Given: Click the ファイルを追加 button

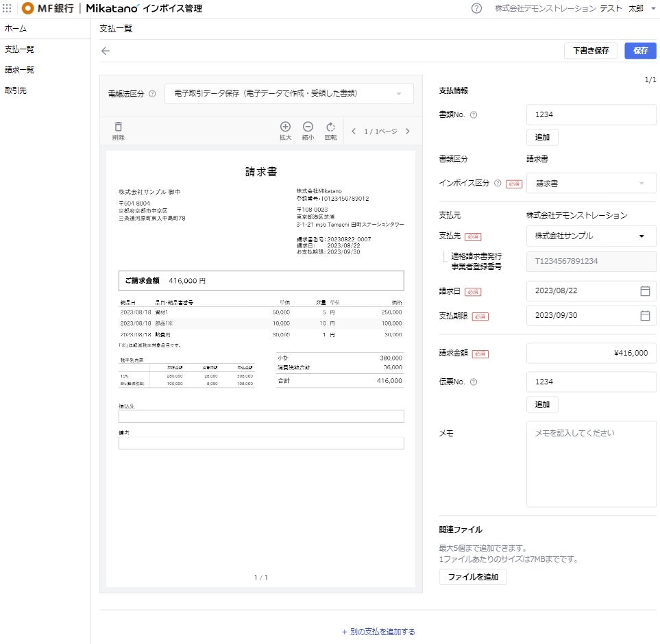Looking at the screenshot, I should click(473, 577).
